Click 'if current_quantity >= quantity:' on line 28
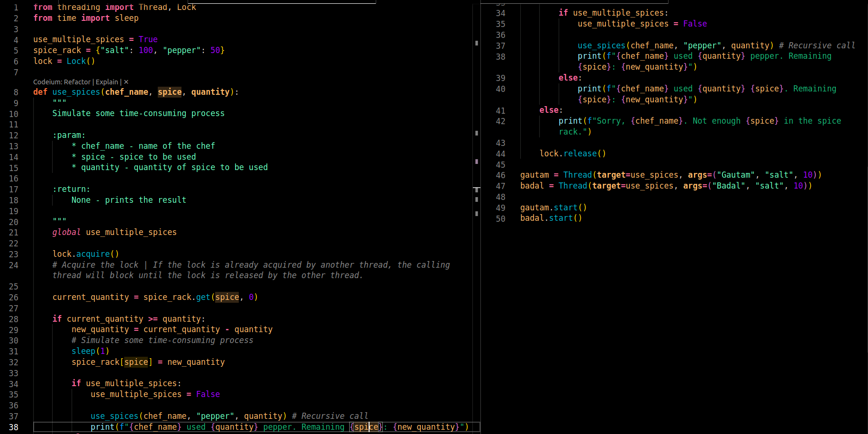The width and height of the screenshot is (868, 434). (x=129, y=319)
